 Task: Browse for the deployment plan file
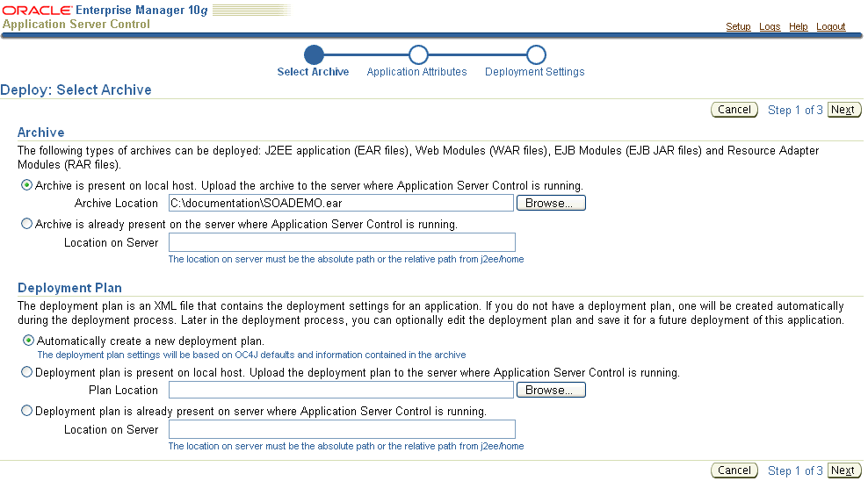[551, 390]
